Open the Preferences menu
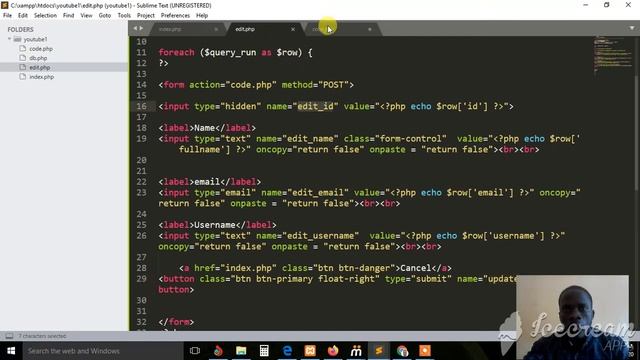Screen dimensions: 640x360 click(x=175, y=15)
